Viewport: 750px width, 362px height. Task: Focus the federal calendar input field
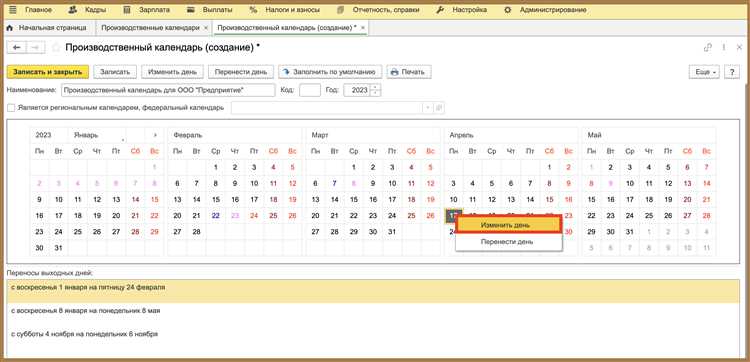click(327, 108)
